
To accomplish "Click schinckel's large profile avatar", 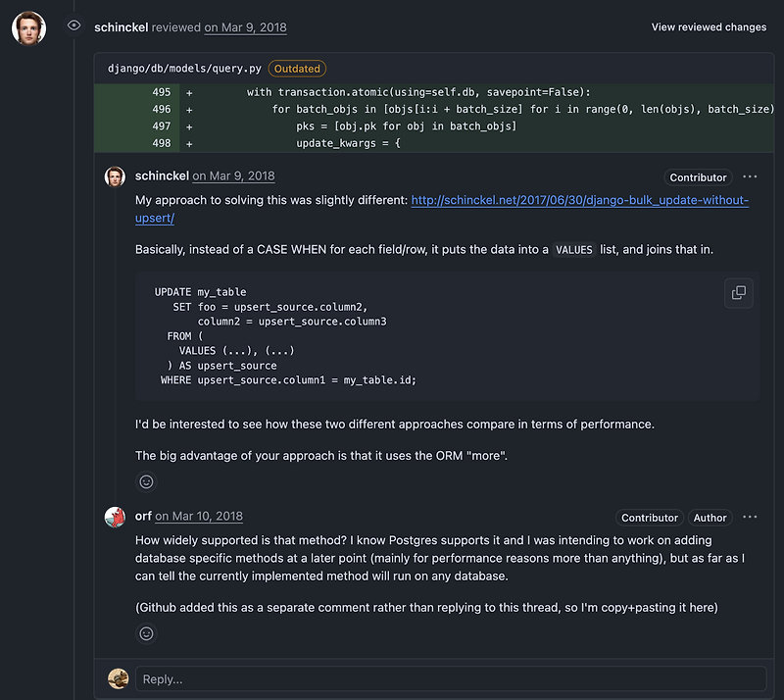I will (x=28, y=28).
